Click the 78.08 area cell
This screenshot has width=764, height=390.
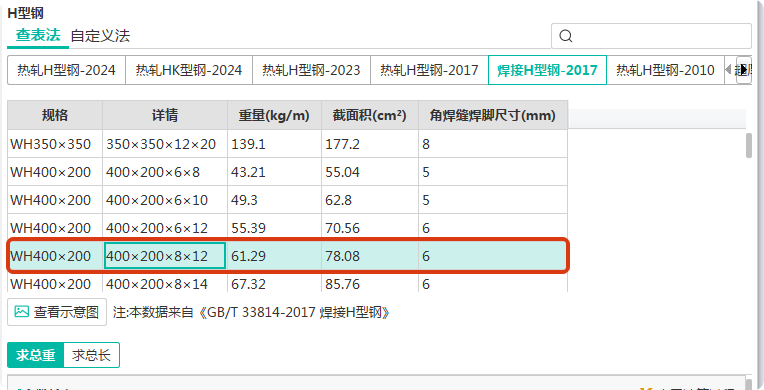pyautogui.click(x=370, y=256)
